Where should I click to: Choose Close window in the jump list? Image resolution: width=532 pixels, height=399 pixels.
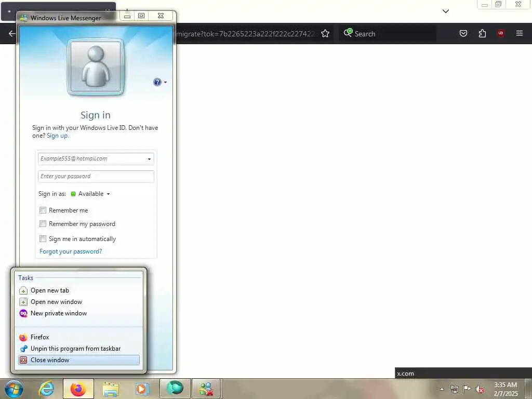tap(79, 360)
